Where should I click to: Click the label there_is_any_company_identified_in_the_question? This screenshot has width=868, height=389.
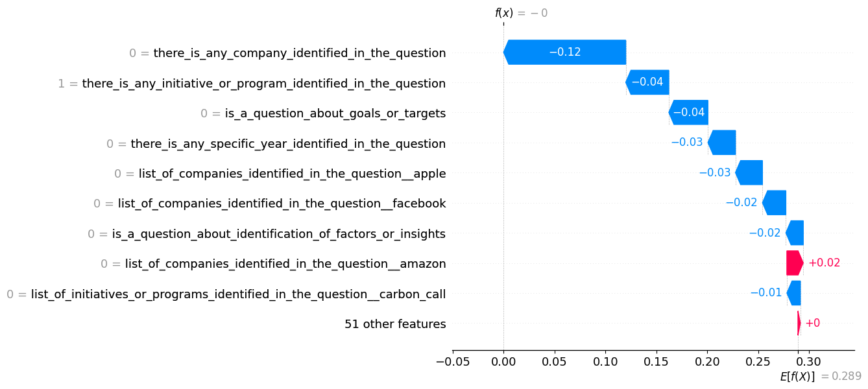pyautogui.click(x=299, y=53)
